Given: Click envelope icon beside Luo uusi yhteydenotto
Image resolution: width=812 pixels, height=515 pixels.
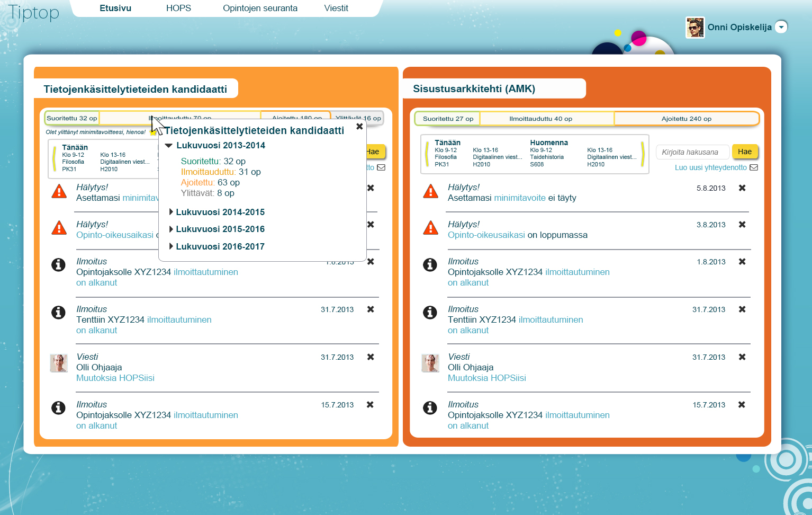Looking at the screenshot, I should pyautogui.click(x=754, y=167).
